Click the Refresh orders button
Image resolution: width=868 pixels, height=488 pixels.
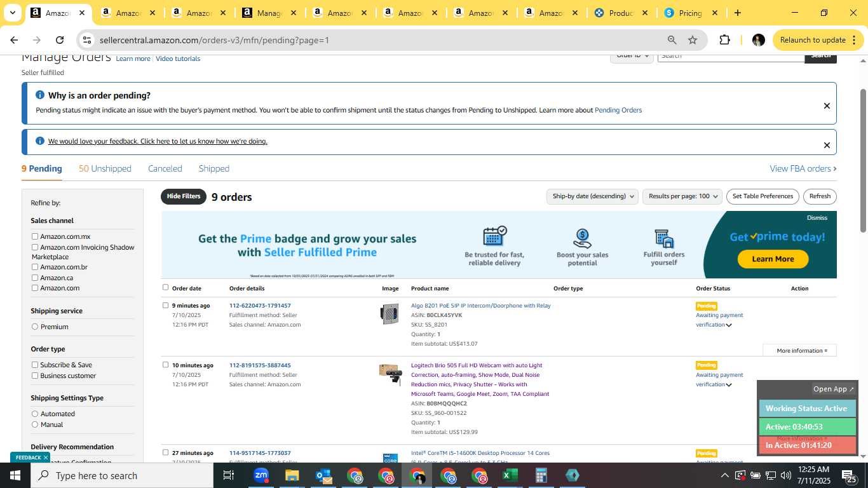tap(820, 196)
